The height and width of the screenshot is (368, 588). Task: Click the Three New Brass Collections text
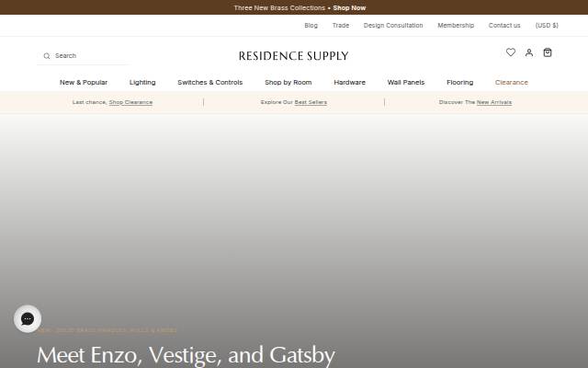[x=279, y=8]
